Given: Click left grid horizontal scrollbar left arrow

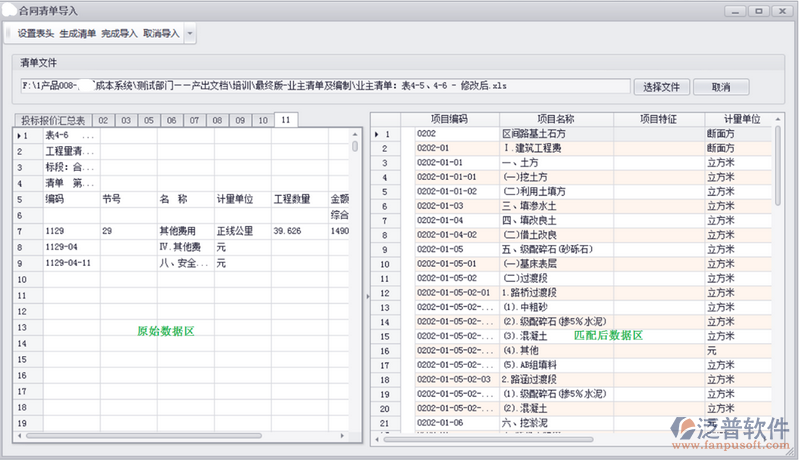Looking at the screenshot, I should coord(19,436).
